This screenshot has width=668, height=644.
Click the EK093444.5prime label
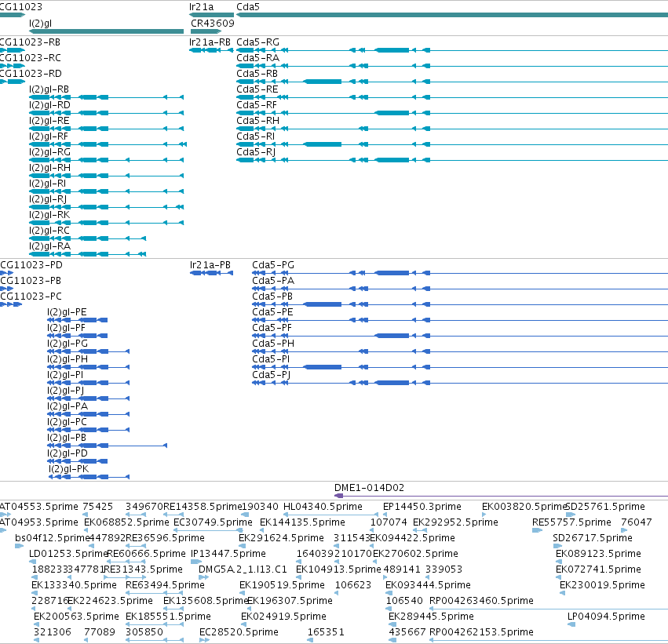[x=428, y=585]
